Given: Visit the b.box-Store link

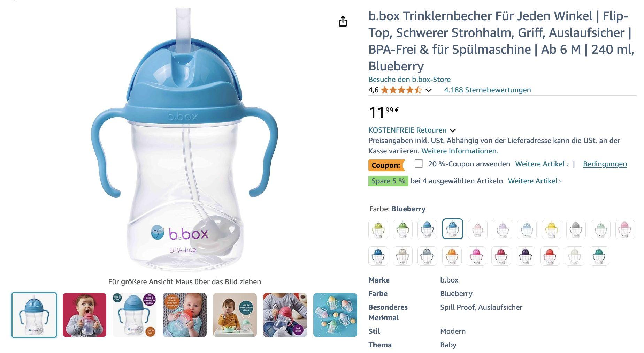Looking at the screenshot, I should click(x=409, y=80).
